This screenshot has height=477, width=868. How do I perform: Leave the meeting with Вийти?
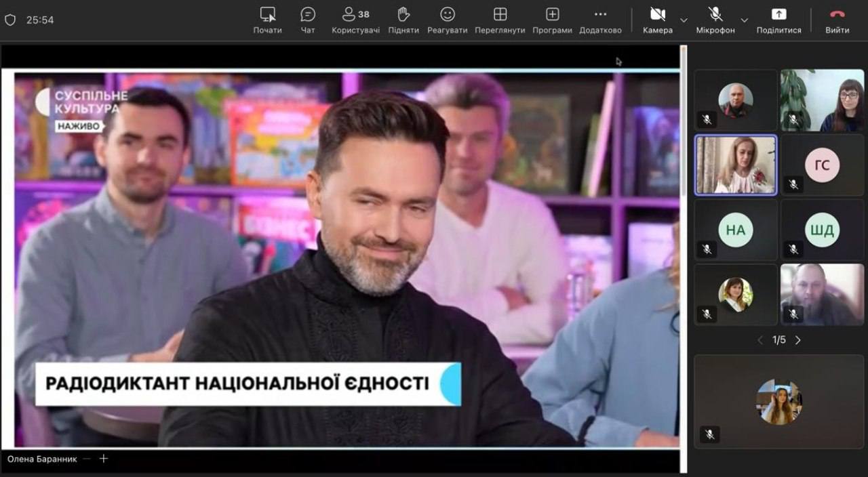pyautogui.click(x=837, y=20)
